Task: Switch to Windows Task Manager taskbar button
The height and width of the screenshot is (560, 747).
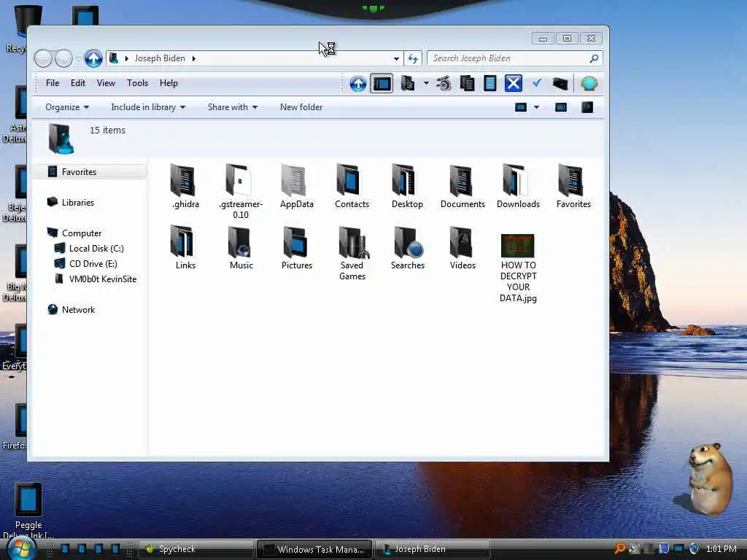Action: pyautogui.click(x=315, y=549)
